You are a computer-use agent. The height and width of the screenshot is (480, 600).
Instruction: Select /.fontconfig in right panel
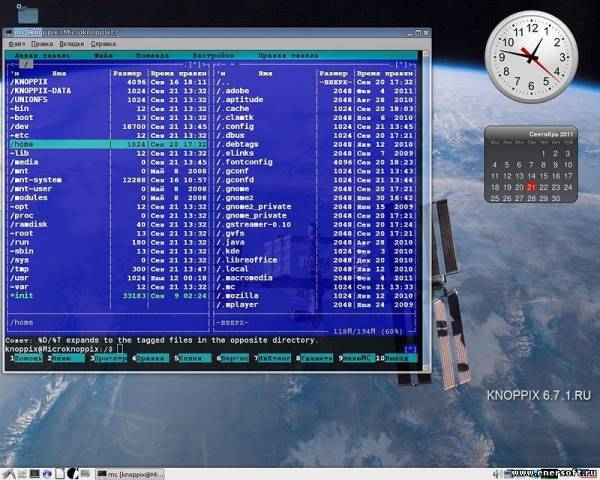point(315,162)
